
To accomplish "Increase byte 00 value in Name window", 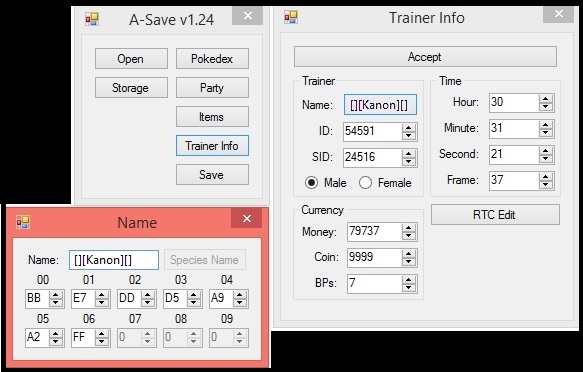I will point(56,295).
